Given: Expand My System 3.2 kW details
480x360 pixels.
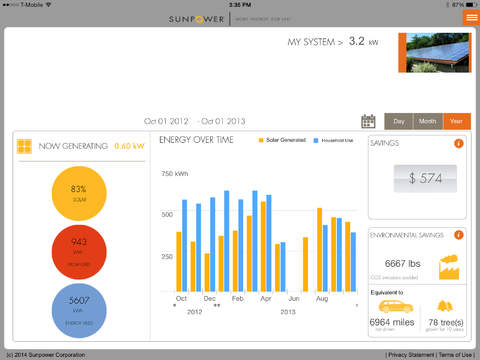Looking at the screenshot, I should [x=333, y=42].
